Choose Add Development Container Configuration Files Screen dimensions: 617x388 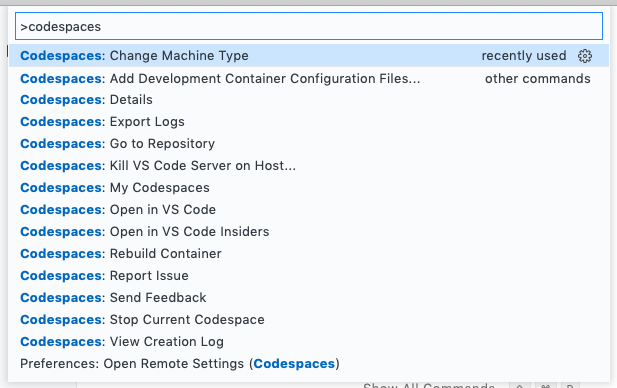pyautogui.click(x=308, y=78)
